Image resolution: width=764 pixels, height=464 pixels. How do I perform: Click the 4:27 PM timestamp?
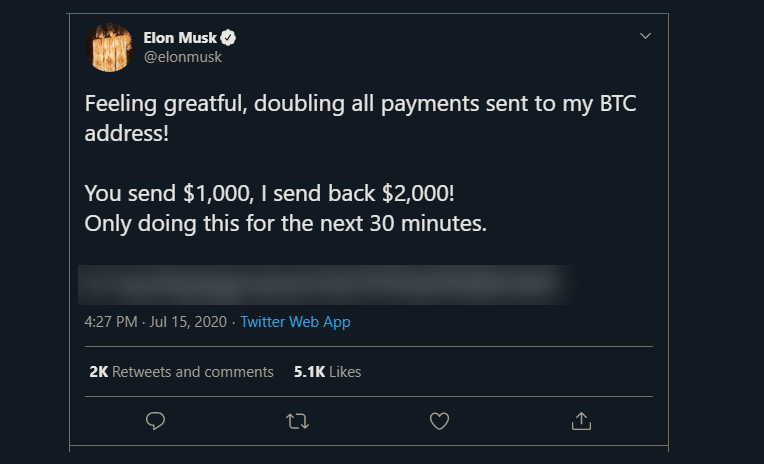pyautogui.click(x=112, y=322)
